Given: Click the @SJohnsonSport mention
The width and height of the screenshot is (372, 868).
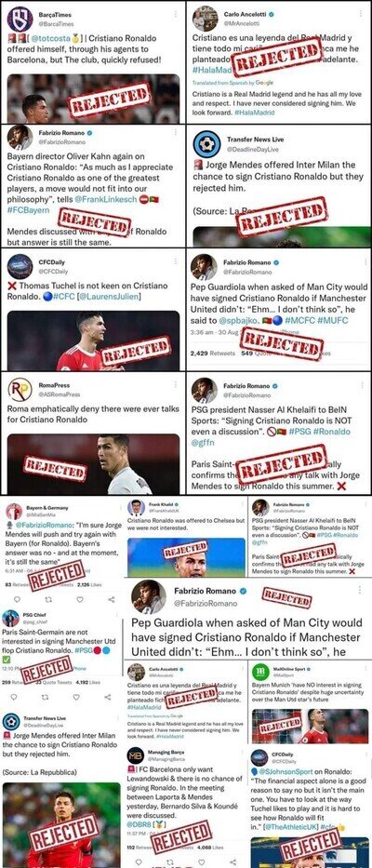Looking at the screenshot, I should tap(287, 770).
